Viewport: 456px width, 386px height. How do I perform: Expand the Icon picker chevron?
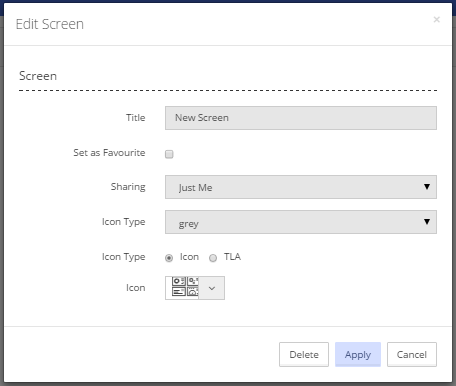pos(212,288)
